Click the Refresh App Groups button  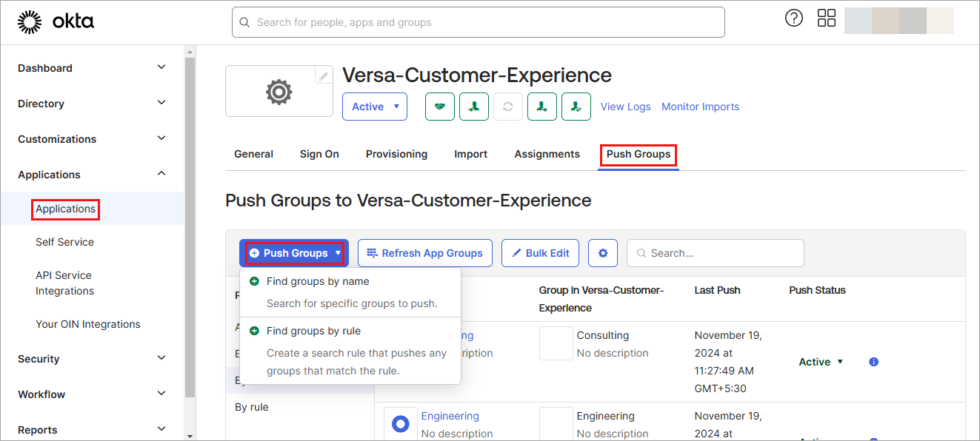[425, 253]
